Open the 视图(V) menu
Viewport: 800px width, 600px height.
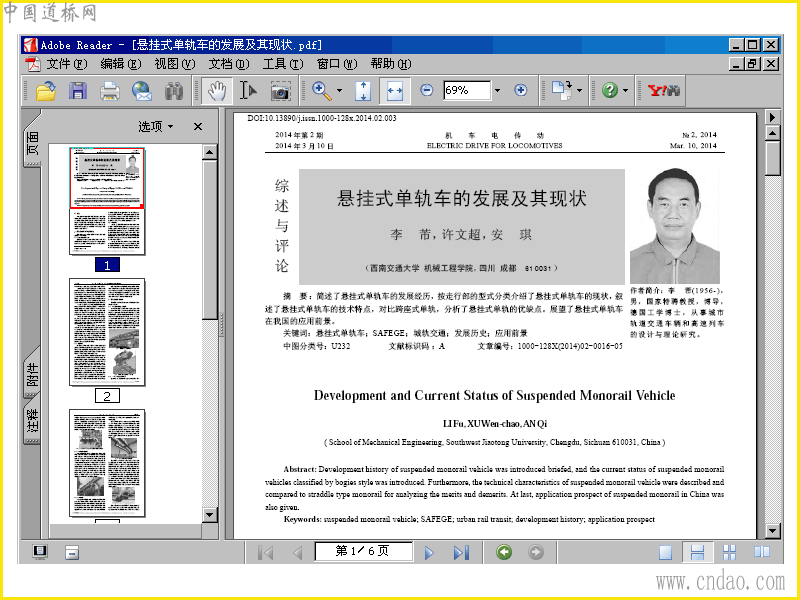(175, 64)
